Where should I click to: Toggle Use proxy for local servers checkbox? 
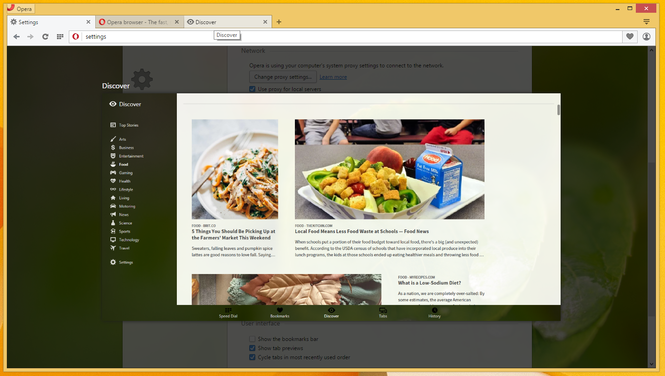(252, 89)
